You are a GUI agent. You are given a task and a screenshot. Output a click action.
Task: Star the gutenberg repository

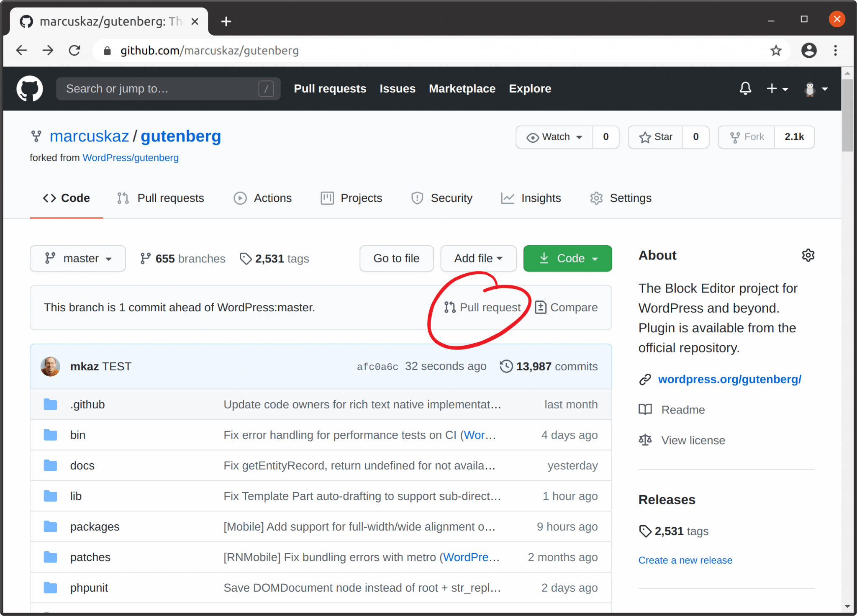(656, 137)
